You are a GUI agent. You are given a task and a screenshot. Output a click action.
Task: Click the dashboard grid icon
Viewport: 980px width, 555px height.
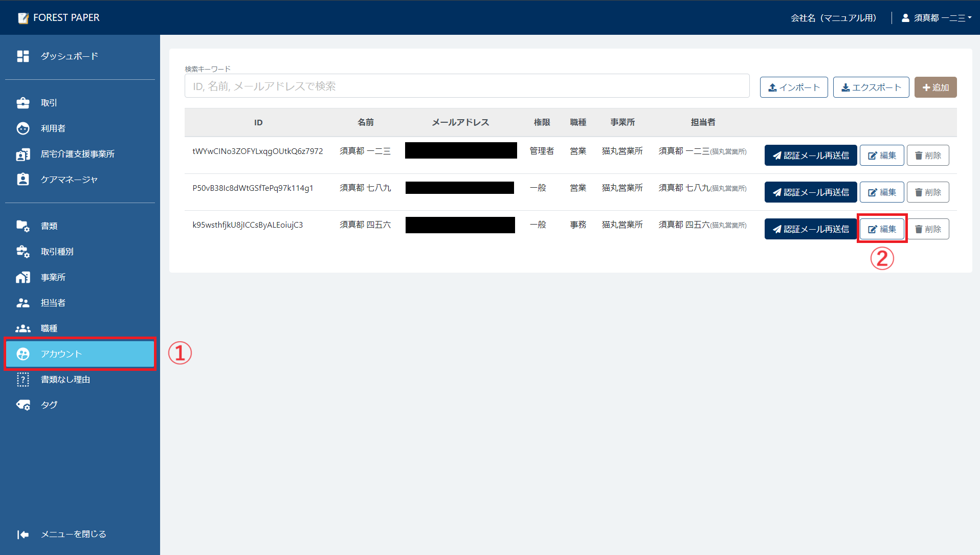(23, 56)
